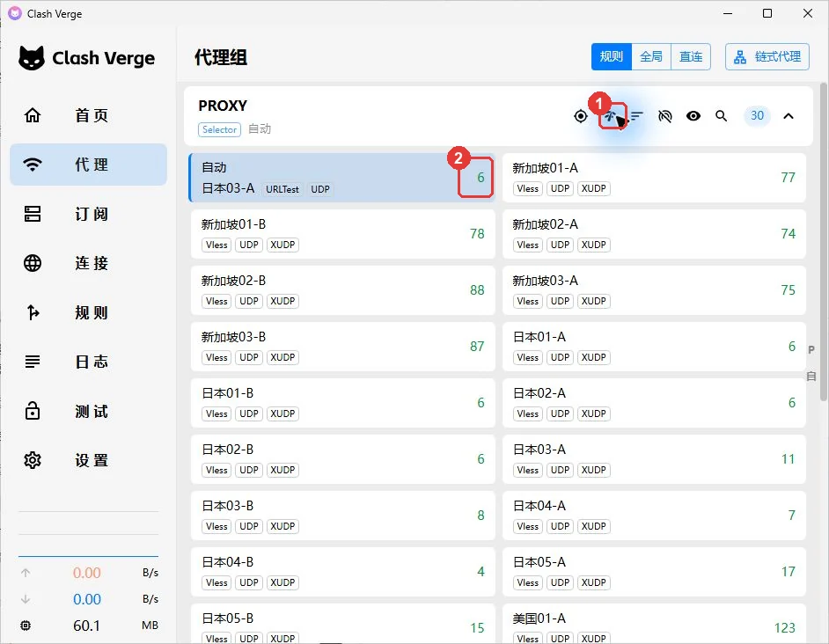Choose the 日本04-B node

[342, 572]
